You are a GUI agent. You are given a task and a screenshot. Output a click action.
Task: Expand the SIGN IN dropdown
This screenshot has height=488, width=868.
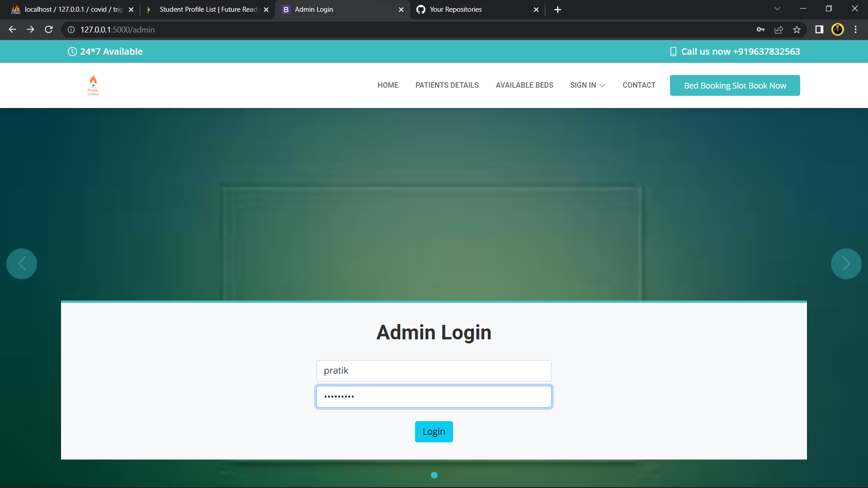tap(587, 85)
